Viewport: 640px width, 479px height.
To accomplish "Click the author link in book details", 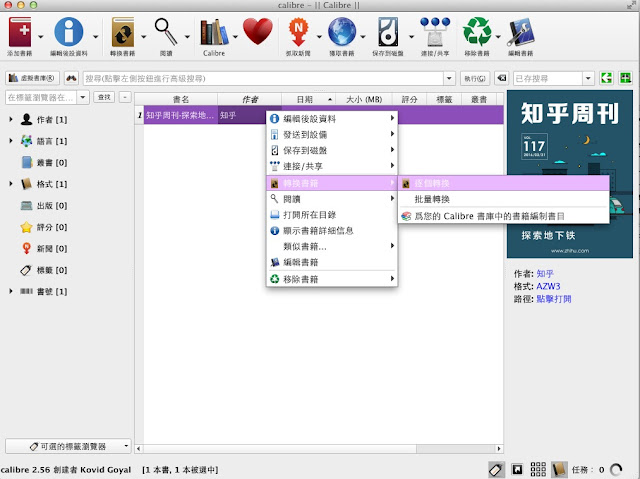I will 545,273.
